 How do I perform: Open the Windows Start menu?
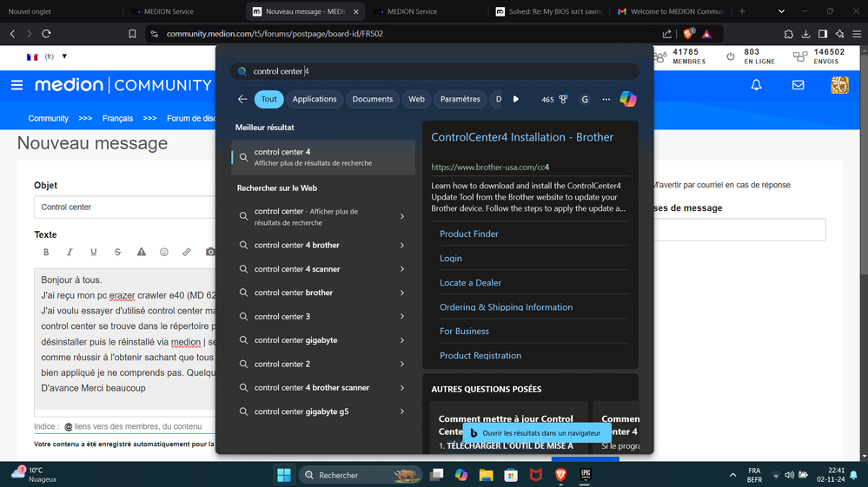click(x=284, y=475)
